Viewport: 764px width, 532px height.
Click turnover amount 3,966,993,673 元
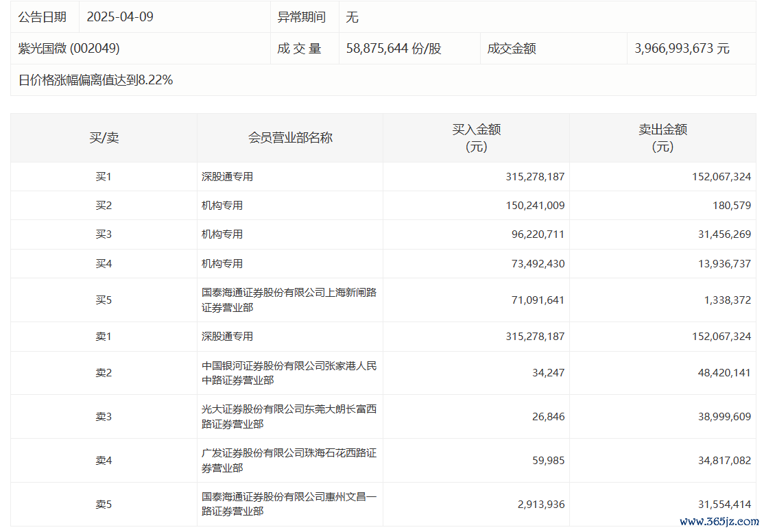682,48
